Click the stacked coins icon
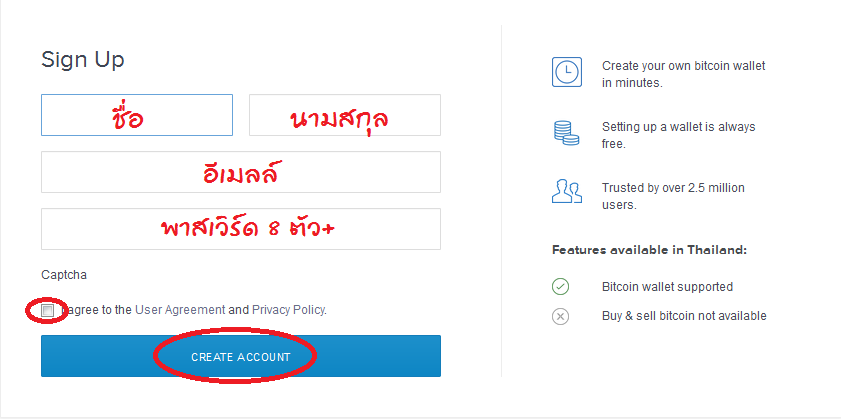The height and width of the screenshot is (419, 841). 566,133
